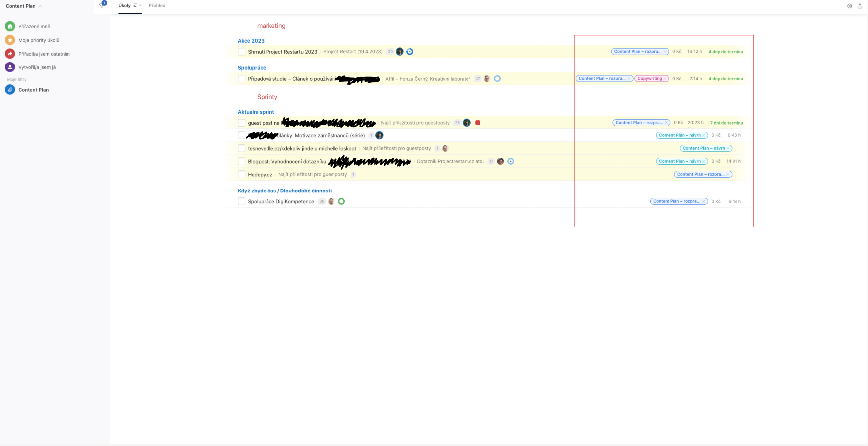Open comment count 17 on Blogpost task

491,161
